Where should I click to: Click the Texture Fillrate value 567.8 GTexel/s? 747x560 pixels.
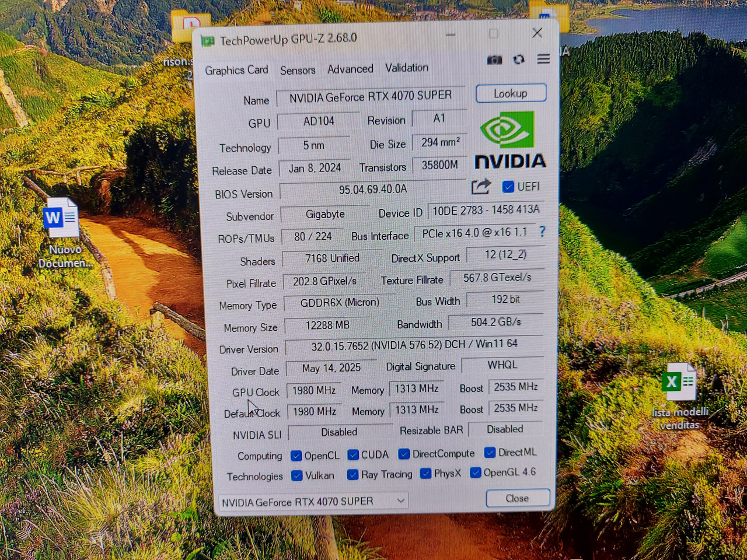pyautogui.click(x=497, y=278)
